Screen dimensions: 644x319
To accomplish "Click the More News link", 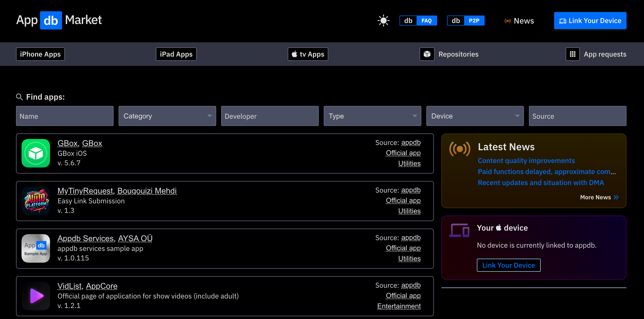I will point(599,197).
